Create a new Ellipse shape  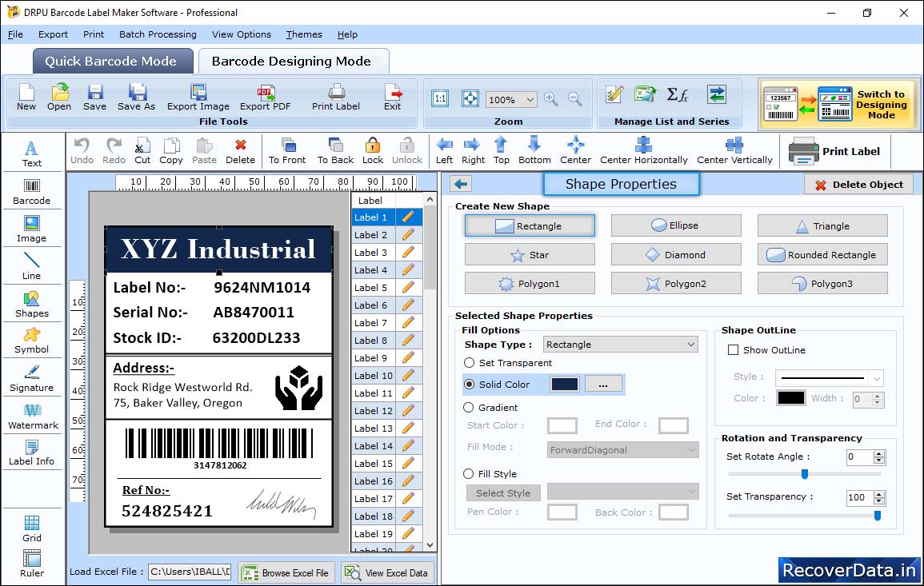tap(676, 225)
